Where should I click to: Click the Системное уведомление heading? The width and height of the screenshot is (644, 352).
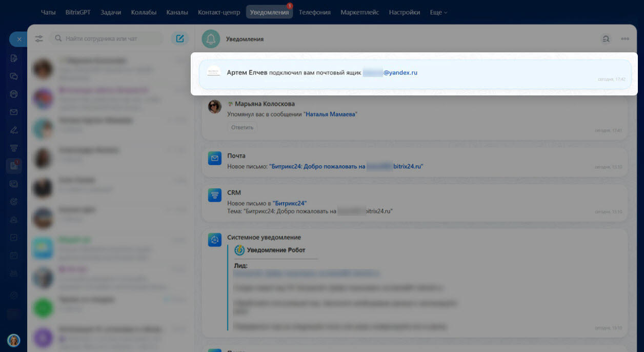coord(264,238)
